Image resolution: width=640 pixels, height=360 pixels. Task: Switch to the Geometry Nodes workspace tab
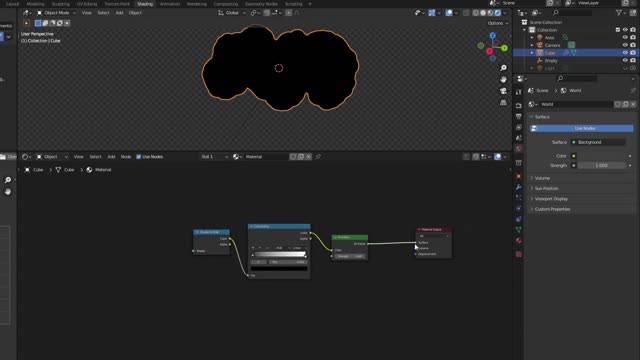click(261, 4)
